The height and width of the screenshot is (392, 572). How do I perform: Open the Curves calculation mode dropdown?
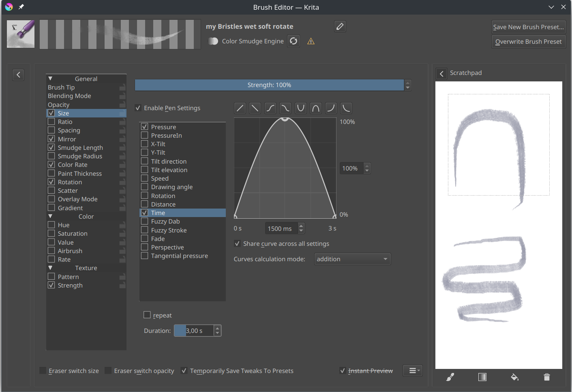tap(352, 259)
